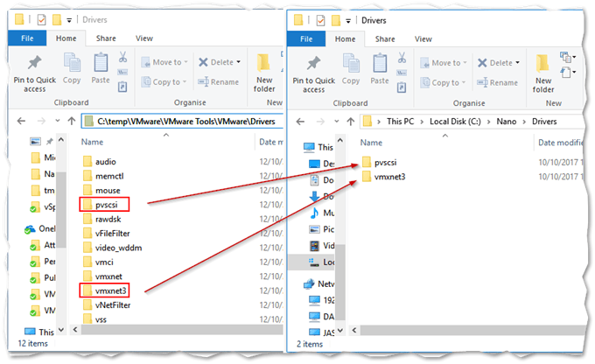Image resolution: width=595 pixels, height=364 pixels.
Task: Click Rename in left window ribbon
Action: pos(218,81)
